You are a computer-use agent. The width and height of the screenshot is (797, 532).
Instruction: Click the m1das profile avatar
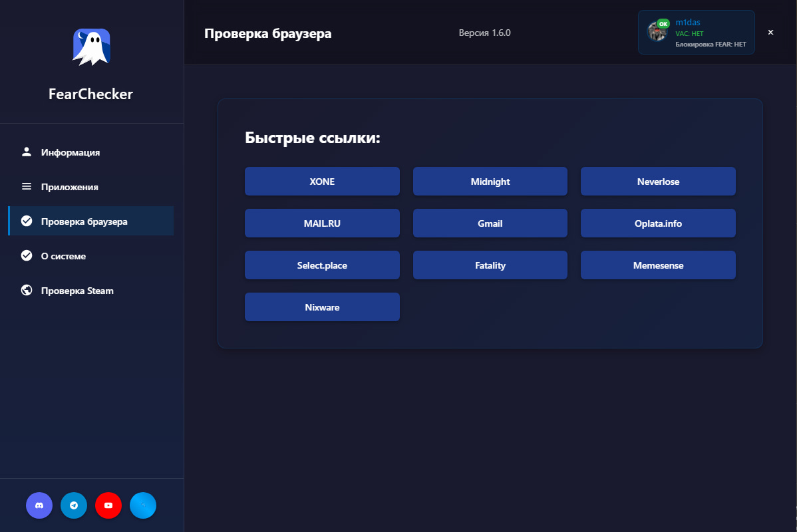click(657, 31)
